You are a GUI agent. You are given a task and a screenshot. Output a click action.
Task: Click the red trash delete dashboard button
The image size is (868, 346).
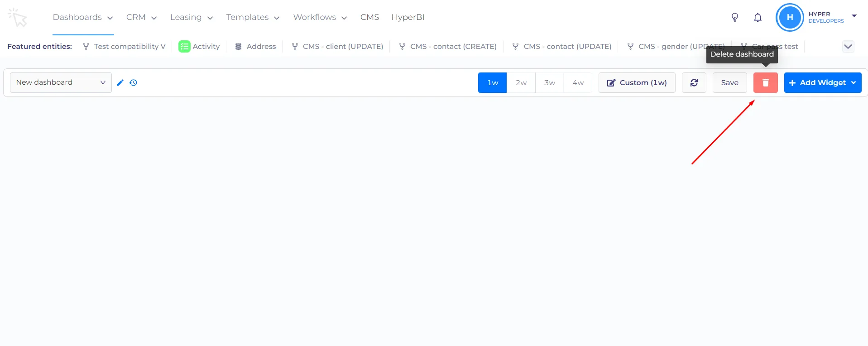tap(766, 82)
